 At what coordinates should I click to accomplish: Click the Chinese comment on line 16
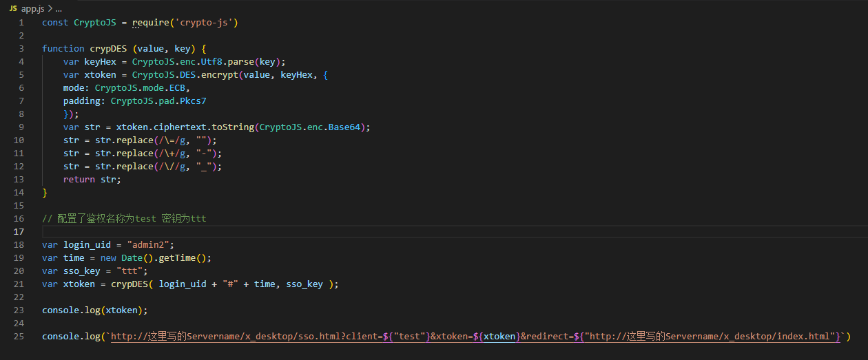(124, 219)
